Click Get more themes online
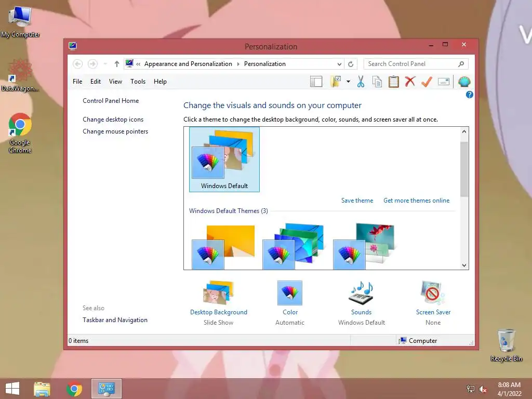This screenshot has height=399, width=532. click(416, 201)
